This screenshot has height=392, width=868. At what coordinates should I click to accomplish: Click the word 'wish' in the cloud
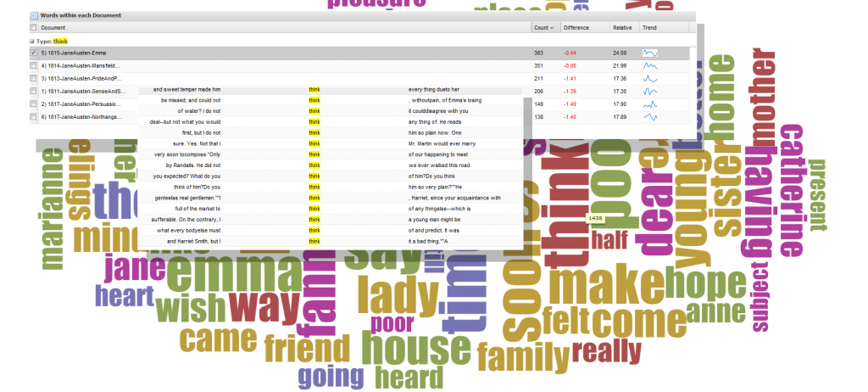[191, 307]
